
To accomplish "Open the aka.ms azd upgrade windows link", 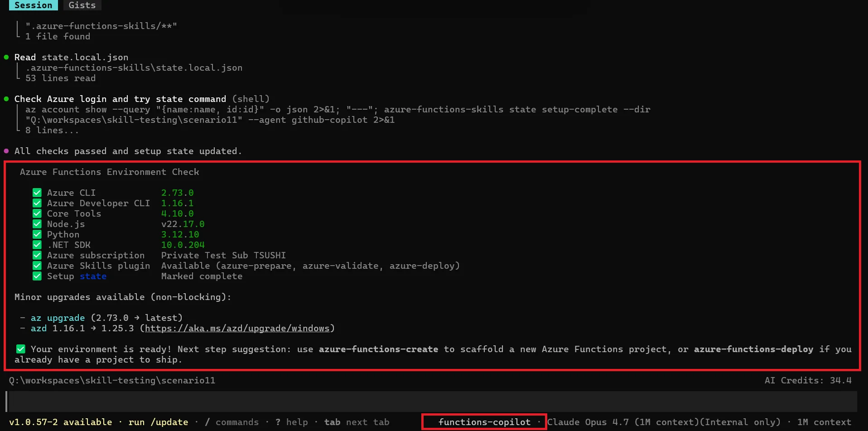I will coord(237,328).
